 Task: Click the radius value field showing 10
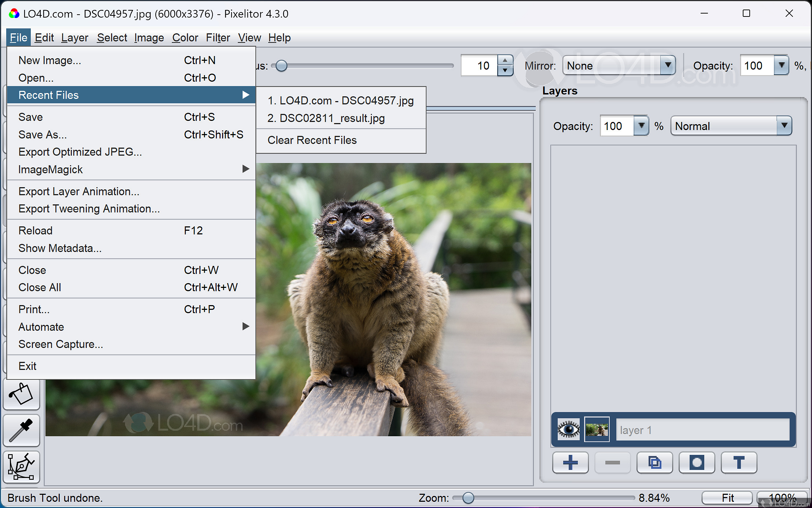[479, 66]
